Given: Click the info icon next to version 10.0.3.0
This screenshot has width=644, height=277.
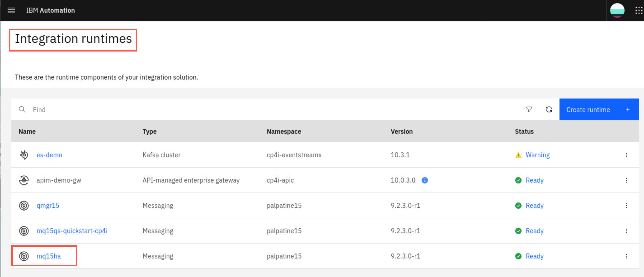Looking at the screenshot, I should 425,180.
